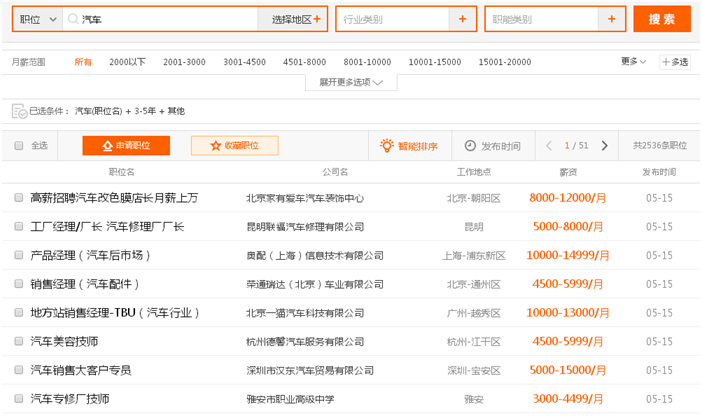Expand 展开更多选项 filter options
The image size is (702, 418).
click(350, 82)
